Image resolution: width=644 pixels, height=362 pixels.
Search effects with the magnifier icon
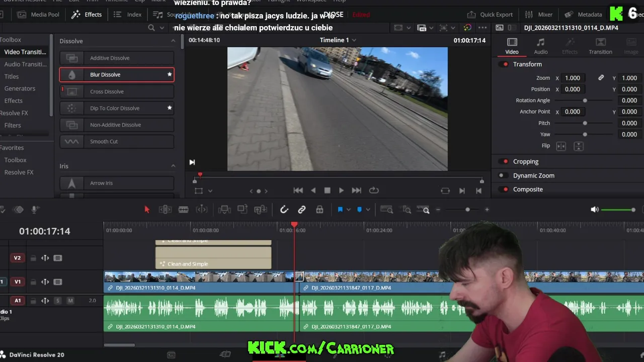[151, 28]
